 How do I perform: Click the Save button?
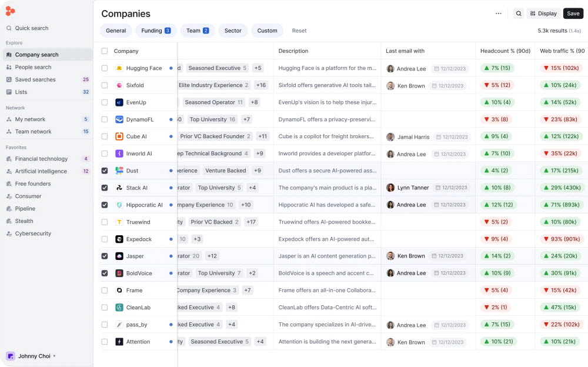pyautogui.click(x=573, y=14)
